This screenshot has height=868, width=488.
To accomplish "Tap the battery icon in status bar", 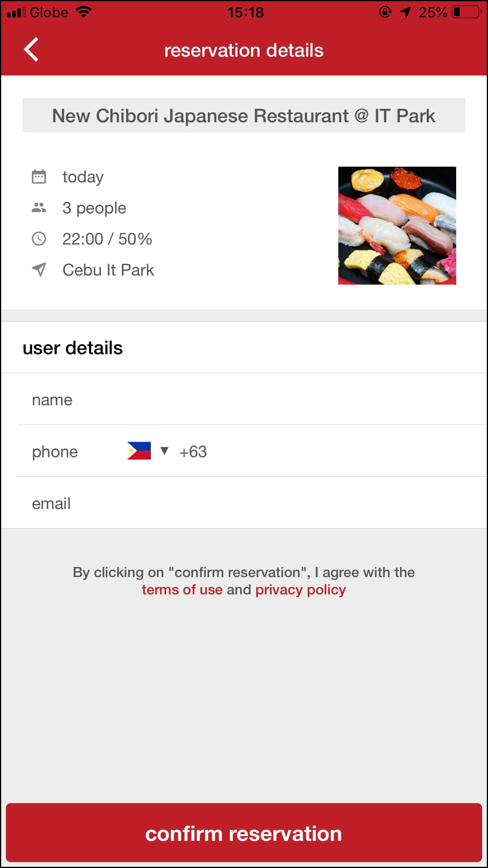I will pos(466,12).
